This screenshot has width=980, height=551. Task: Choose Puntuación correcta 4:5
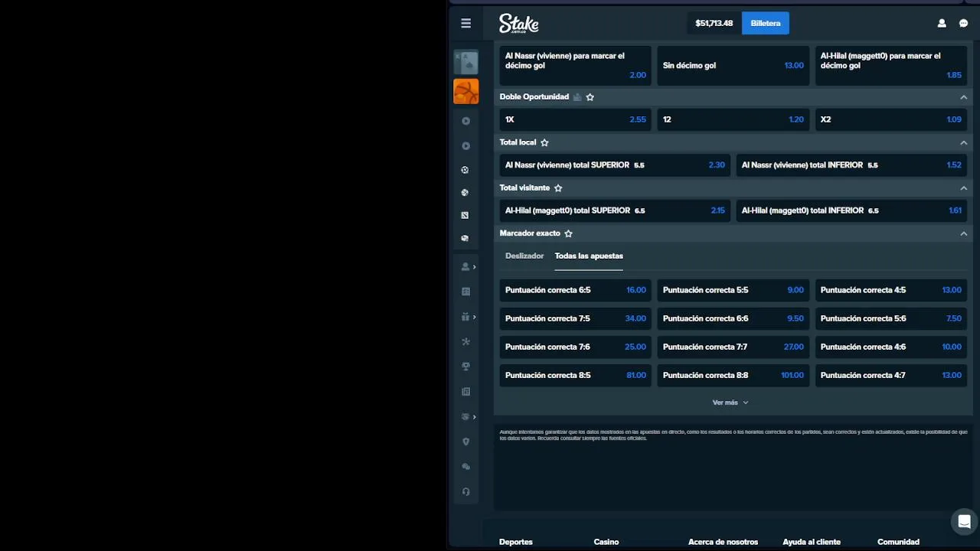[x=891, y=290]
